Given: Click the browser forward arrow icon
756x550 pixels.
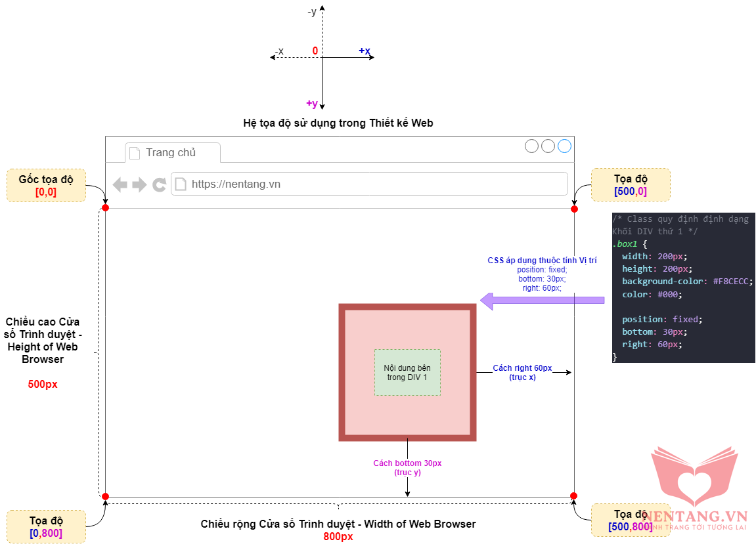Looking at the screenshot, I should pos(139,184).
